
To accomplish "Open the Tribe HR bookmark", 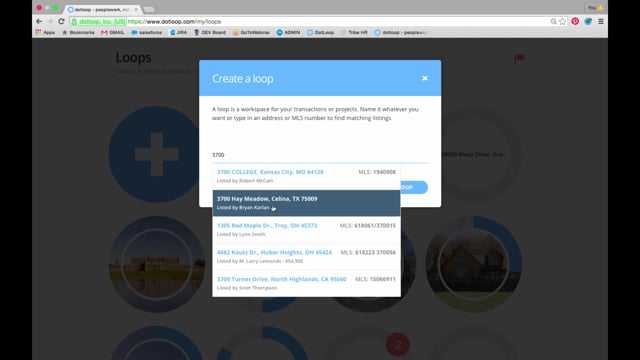I will point(354,32).
